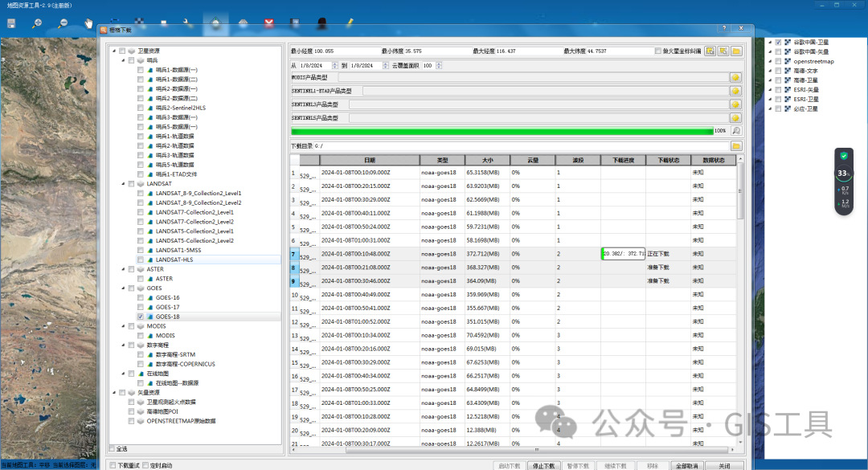Click the yellow pencil toolbar icon
The height and width of the screenshot is (470, 868).
coord(350,23)
